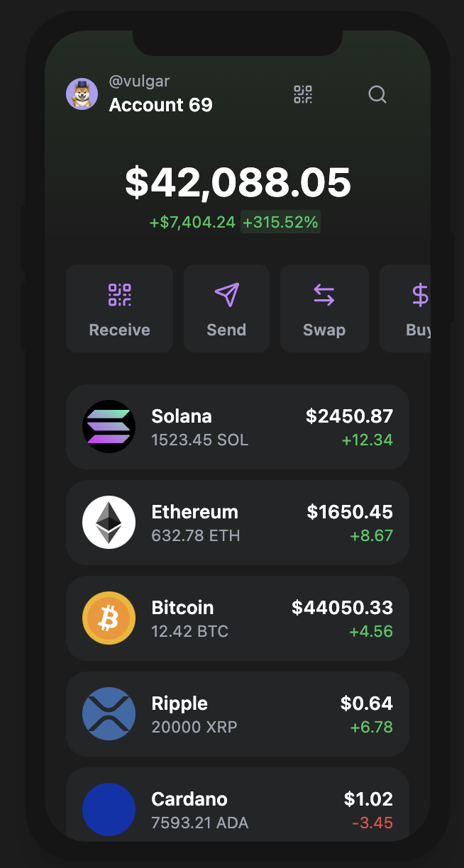Click the @vulgar username label
This screenshot has height=868, width=464.
tap(139, 82)
